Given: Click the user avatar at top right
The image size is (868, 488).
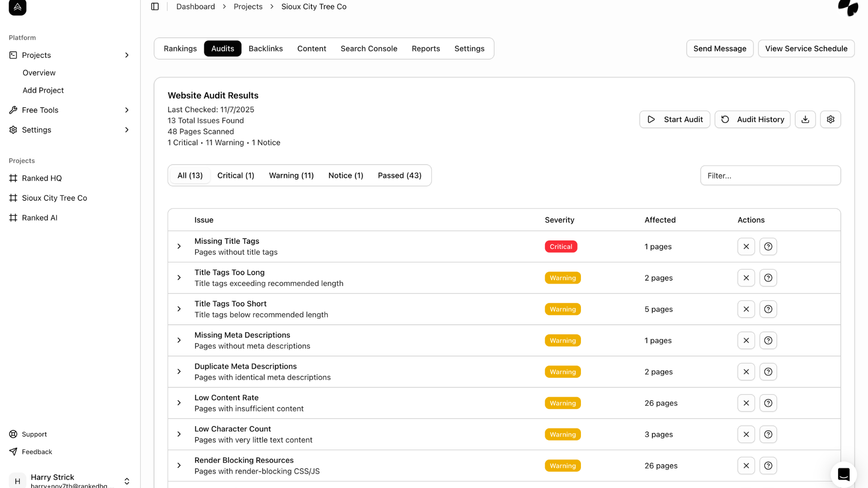Looking at the screenshot, I should tap(848, 7).
